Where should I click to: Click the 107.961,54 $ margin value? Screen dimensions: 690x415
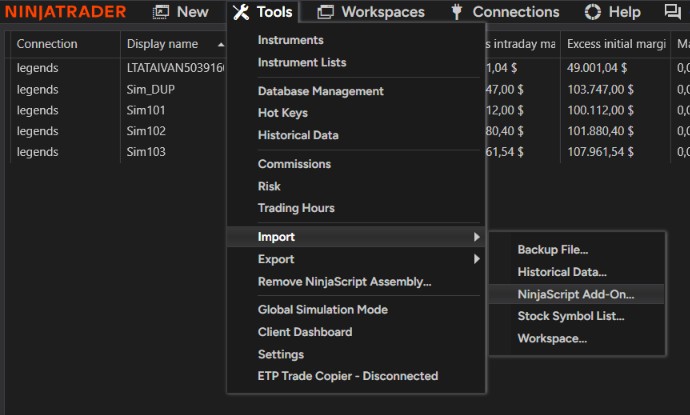[600, 152]
